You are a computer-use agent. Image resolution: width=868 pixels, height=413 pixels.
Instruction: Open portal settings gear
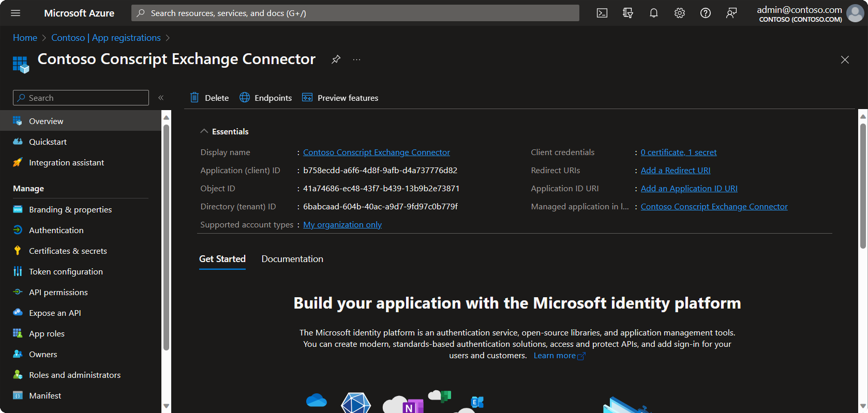pyautogui.click(x=680, y=13)
